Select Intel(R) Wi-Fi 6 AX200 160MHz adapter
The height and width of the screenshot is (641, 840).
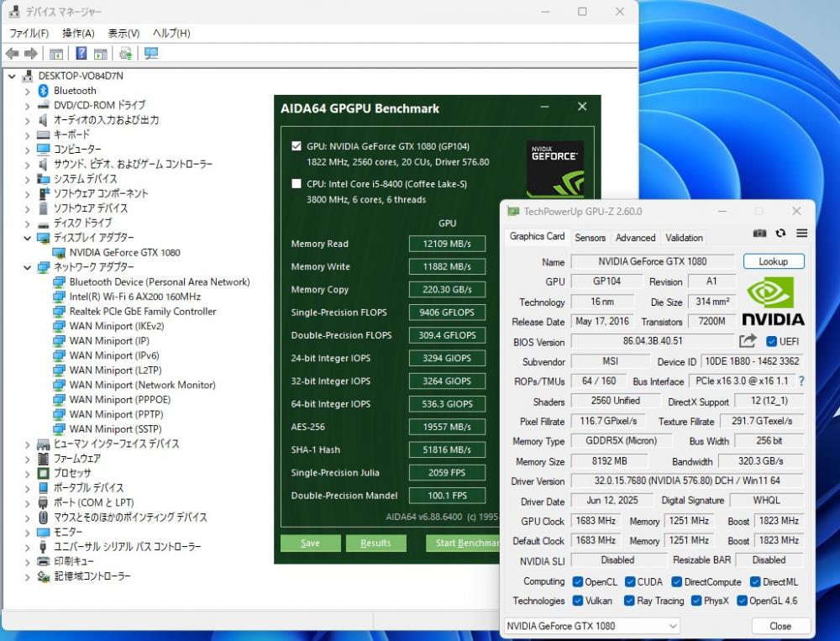[135, 297]
